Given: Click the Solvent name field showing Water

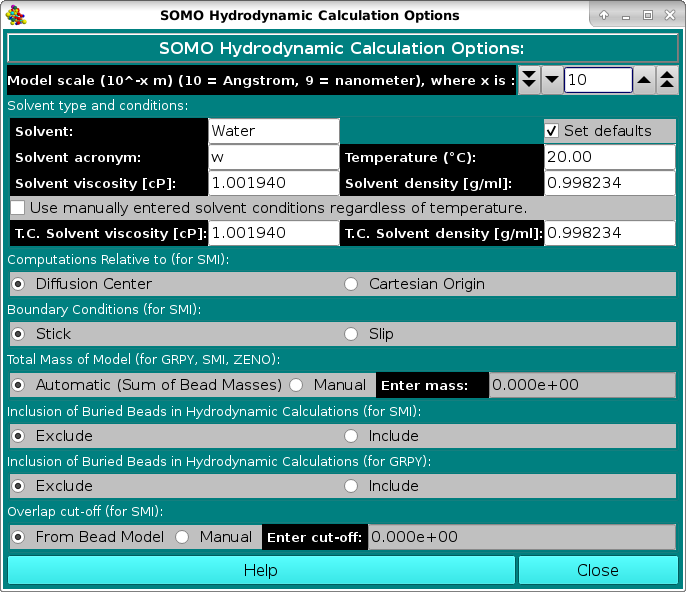Looking at the screenshot, I should 274,131.
